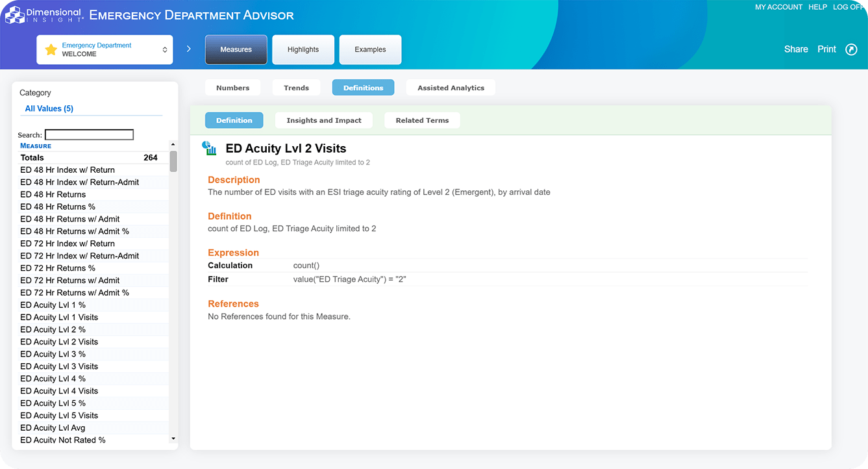
Task: Select the Numbers sub-tab
Action: pyautogui.click(x=232, y=88)
